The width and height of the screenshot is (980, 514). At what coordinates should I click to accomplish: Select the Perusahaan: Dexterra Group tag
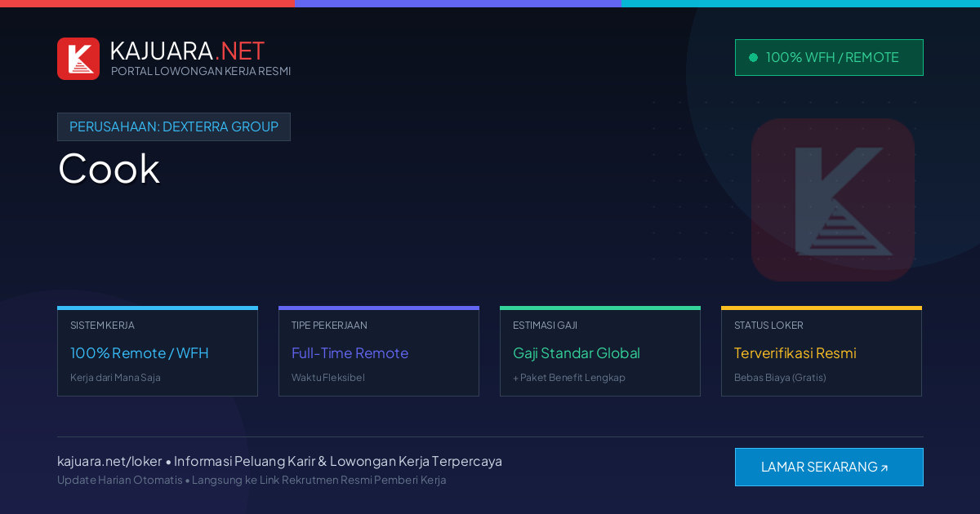pyautogui.click(x=174, y=126)
